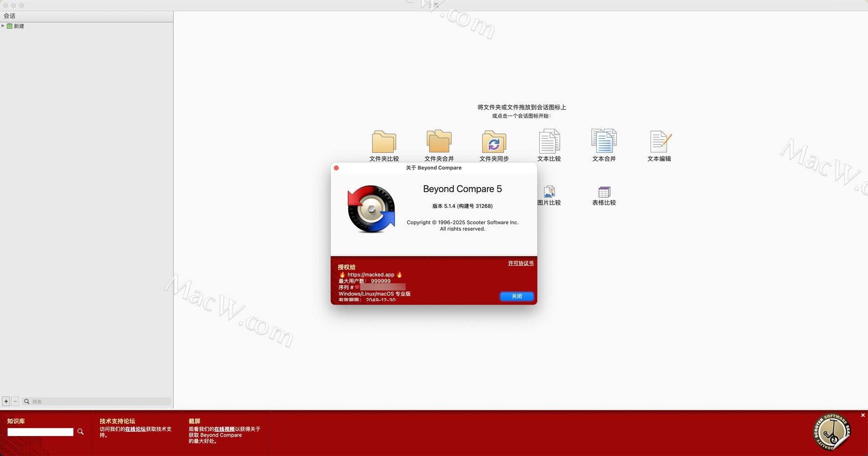Close the red tips banner with X
The image size is (868, 456).
point(863,415)
